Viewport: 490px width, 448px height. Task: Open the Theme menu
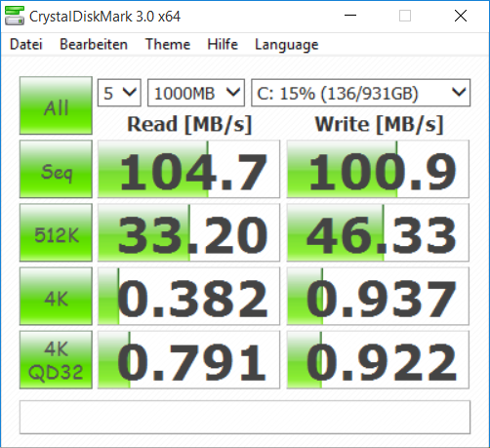click(x=168, y=44)
